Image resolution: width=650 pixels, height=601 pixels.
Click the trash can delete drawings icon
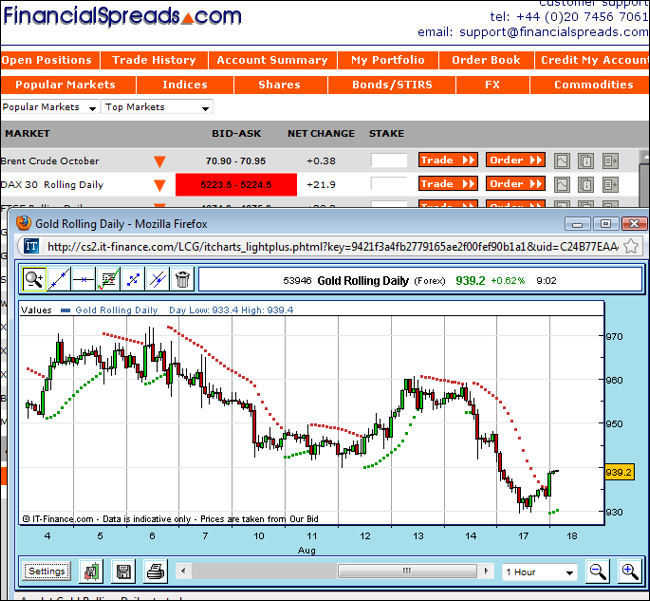point(182,279)
